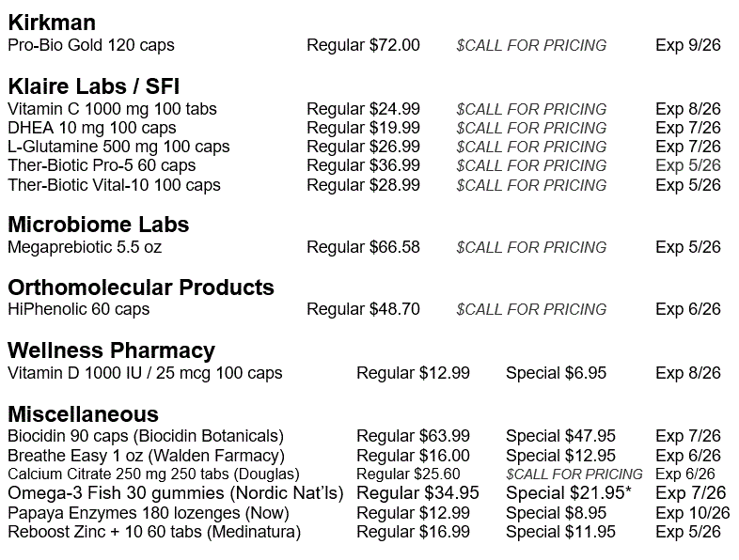Click the L-Glutamine 500 mg 100 caps product
Screen dimensions: 739x560
click(x=118, y=147)
